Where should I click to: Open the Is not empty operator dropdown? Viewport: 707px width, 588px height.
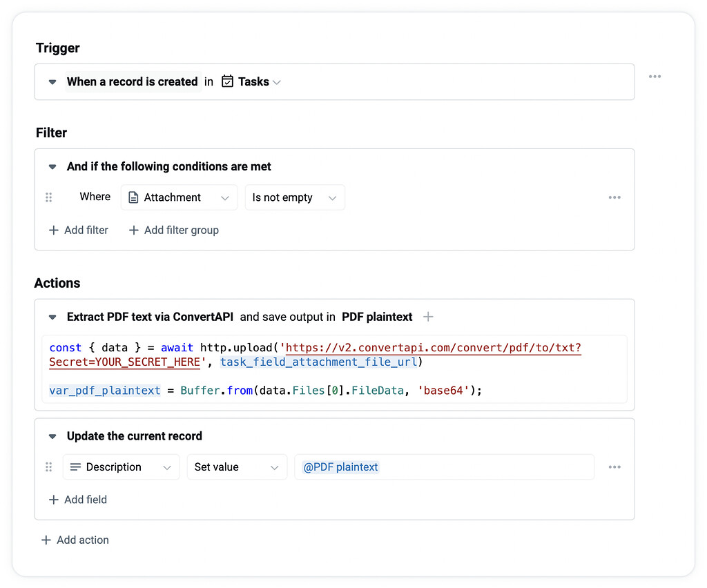coord(331,197)
